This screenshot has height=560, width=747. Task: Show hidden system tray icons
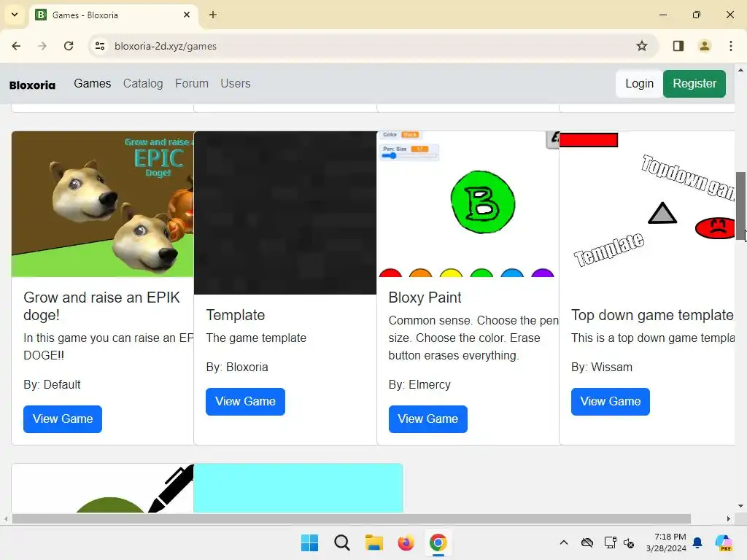tap(564, 542)
